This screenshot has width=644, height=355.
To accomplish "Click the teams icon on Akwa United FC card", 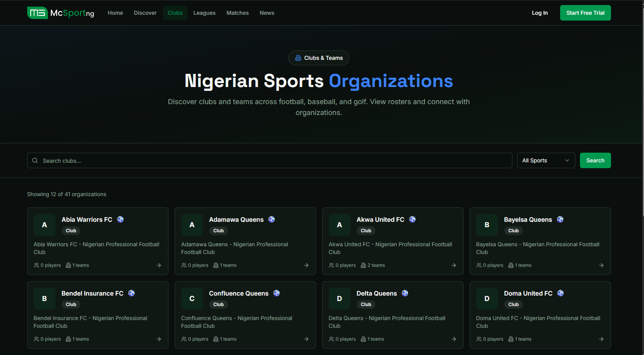I will pyautogui.click(x=363, y=265).
